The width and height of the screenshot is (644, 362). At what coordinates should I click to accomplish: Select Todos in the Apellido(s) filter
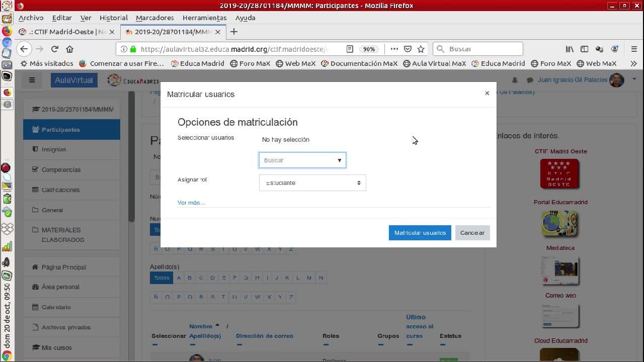click(x=162, y=278)
